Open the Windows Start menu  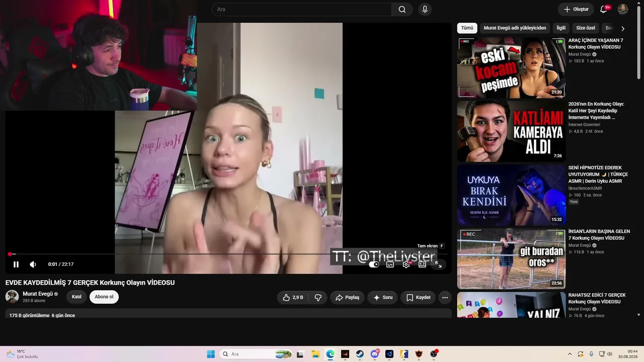pyautogui.click(x=211, y=354)
